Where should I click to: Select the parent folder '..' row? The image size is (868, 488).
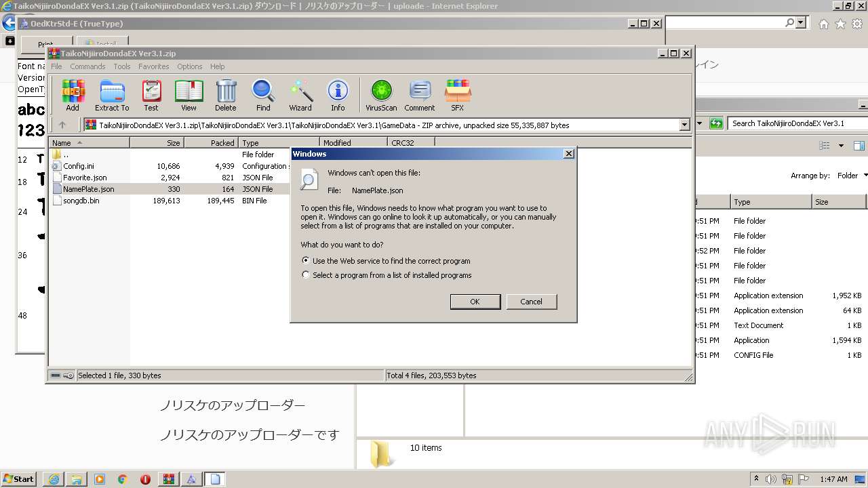pyautogui.click(x=170, y=155)
